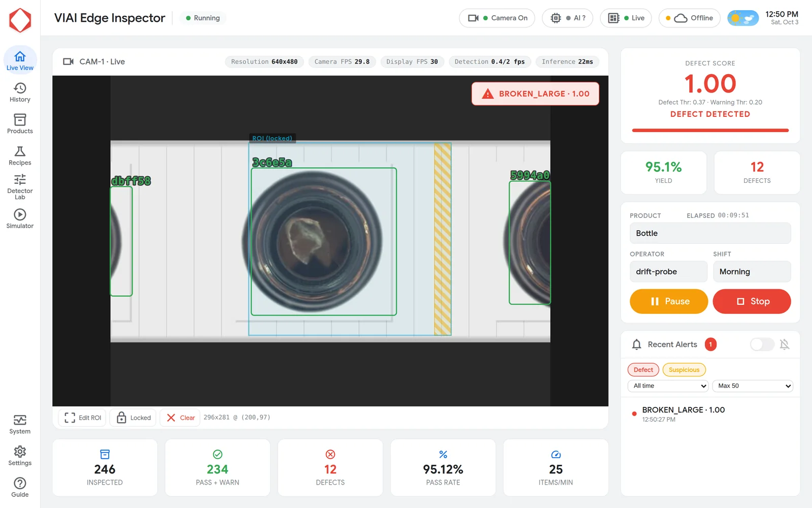The height and width of the screenshot is (508, 812).
Task: Click the VIAI red hexagon logo
Action: pyautogui.click(x=20, y=20)
